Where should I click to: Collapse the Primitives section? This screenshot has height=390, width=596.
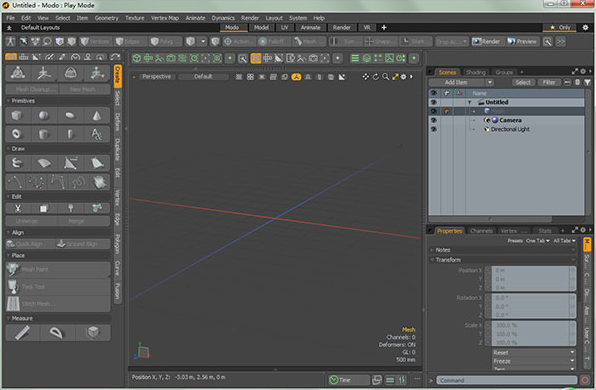coord(8,101)
